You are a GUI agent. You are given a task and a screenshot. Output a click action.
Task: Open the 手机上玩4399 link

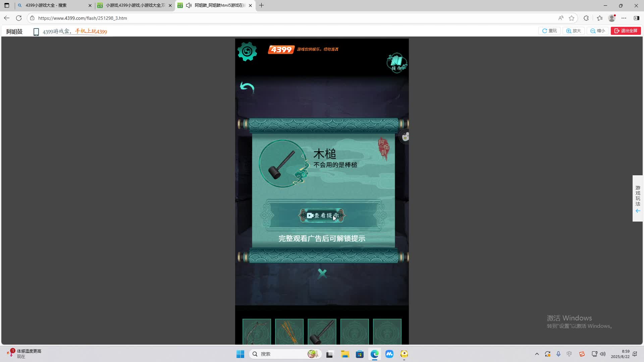pyautogui.click(x=91, y=32)
